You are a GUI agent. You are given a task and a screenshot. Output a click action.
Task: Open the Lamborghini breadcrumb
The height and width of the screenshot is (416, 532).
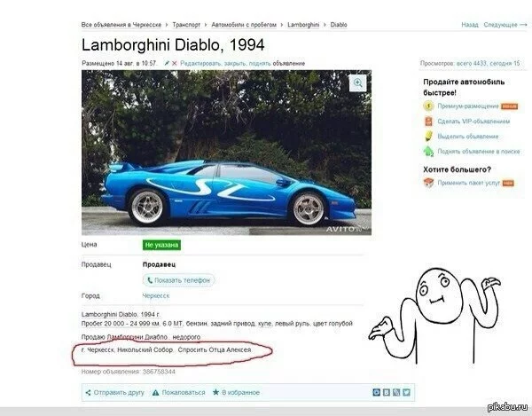[303, 25]
